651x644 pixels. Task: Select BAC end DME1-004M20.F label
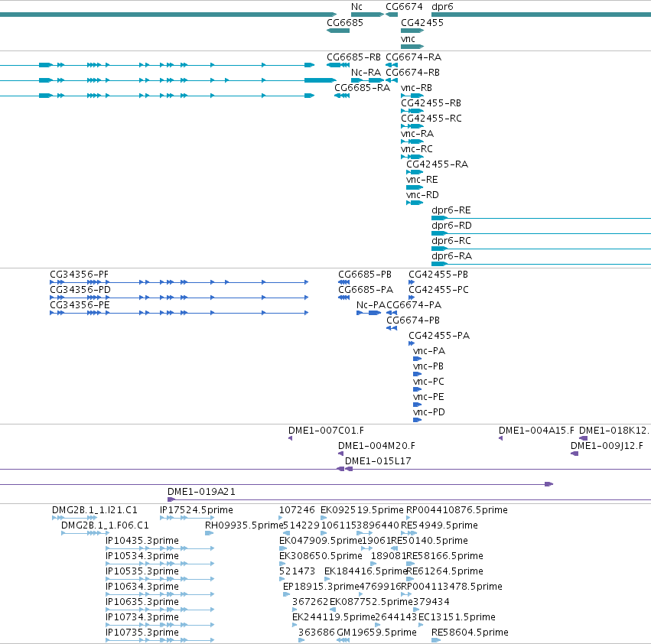point(376,446)
